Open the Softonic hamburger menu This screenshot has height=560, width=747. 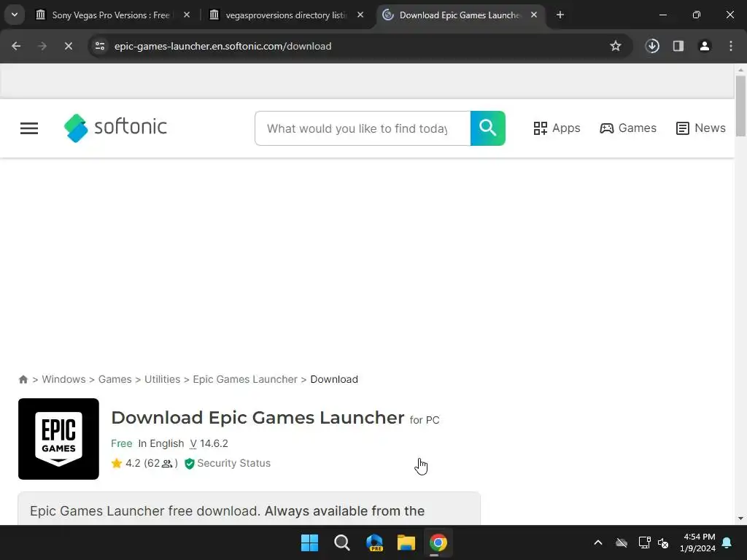click(x=29, y=128)
